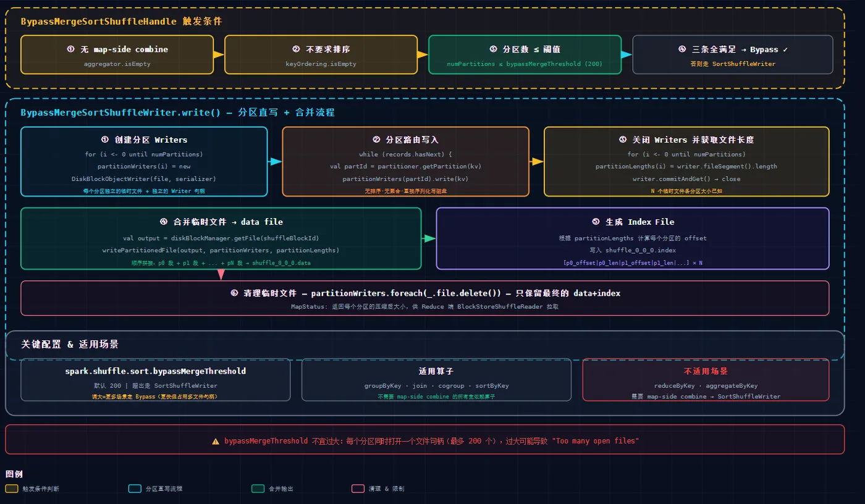
Task: Open the '① 创建分区 Writers' step card
Action: pos(144,162)
